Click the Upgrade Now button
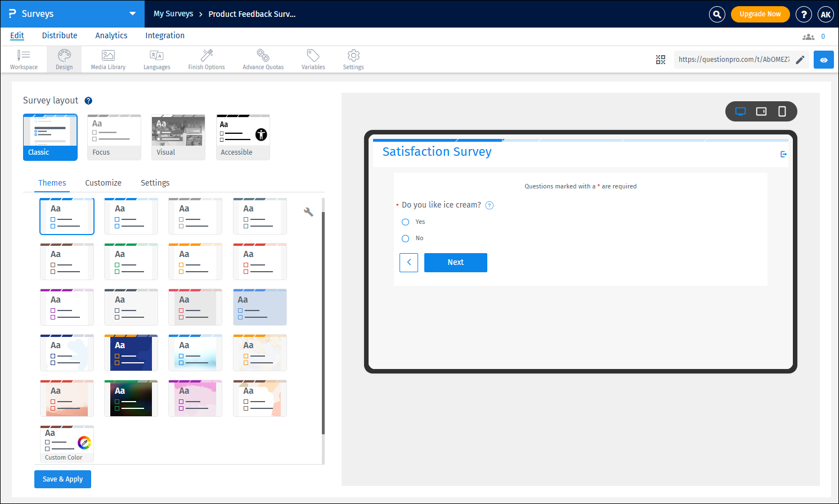839x504 pixels. pyautogui.click(x=760, y=14)
